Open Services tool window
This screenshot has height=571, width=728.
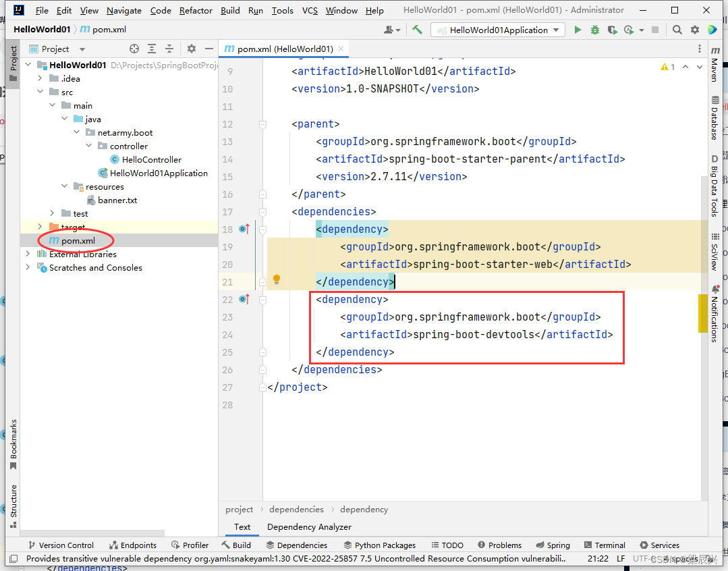pos(660,545)
